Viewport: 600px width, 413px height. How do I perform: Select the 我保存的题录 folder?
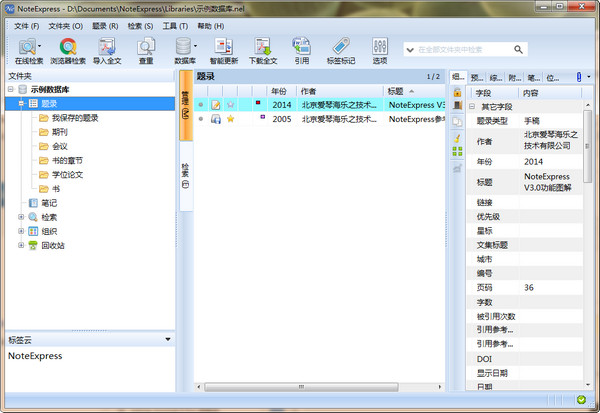(x=75, y=118)
